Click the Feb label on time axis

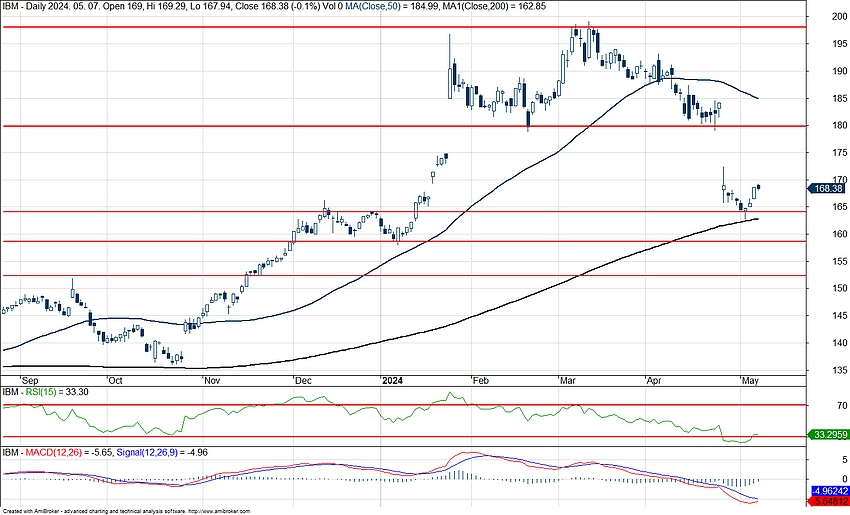(x=481, y=381)
